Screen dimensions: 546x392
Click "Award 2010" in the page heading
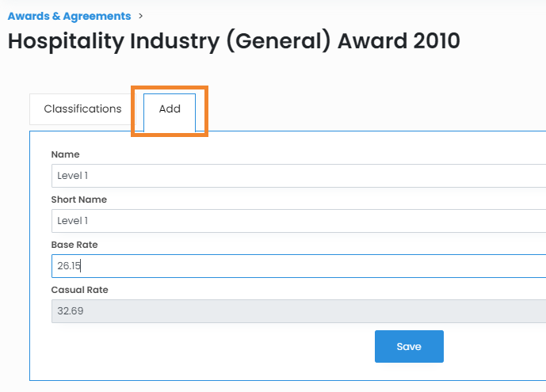pos(399,42)
